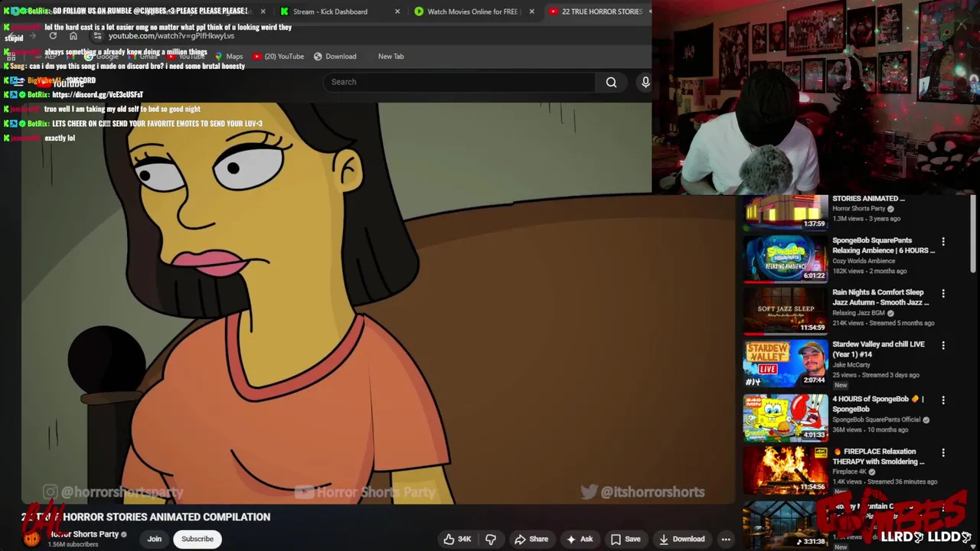Screen dimensions: 980x551
Task: Subscribe to Horror Shorts Party channel
Action: pyautogui.click(x=198, y=539)
